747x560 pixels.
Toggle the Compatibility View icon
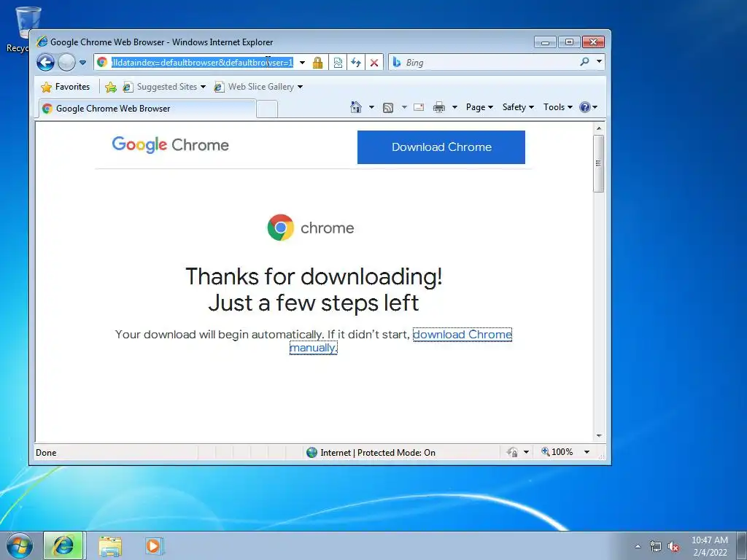point(338,63)
